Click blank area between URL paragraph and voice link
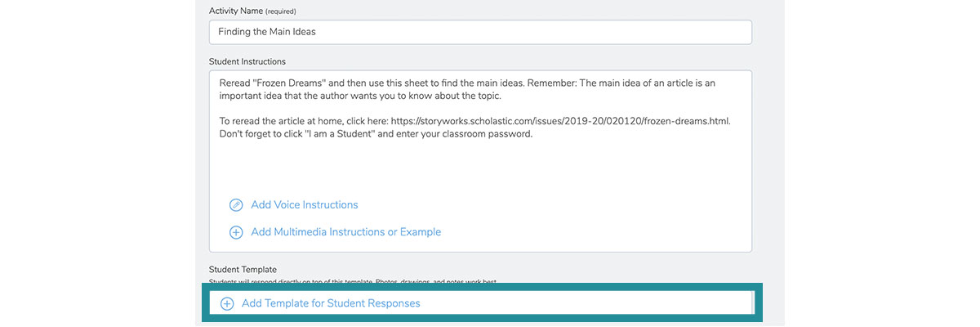Viewport: 980px width, 327px height. point(480,168)
